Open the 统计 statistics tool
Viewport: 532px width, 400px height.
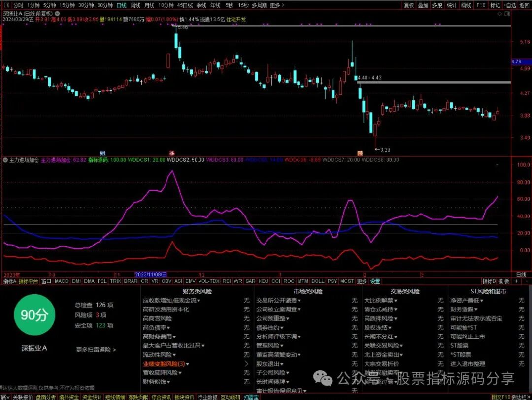[x=452, y=5]
